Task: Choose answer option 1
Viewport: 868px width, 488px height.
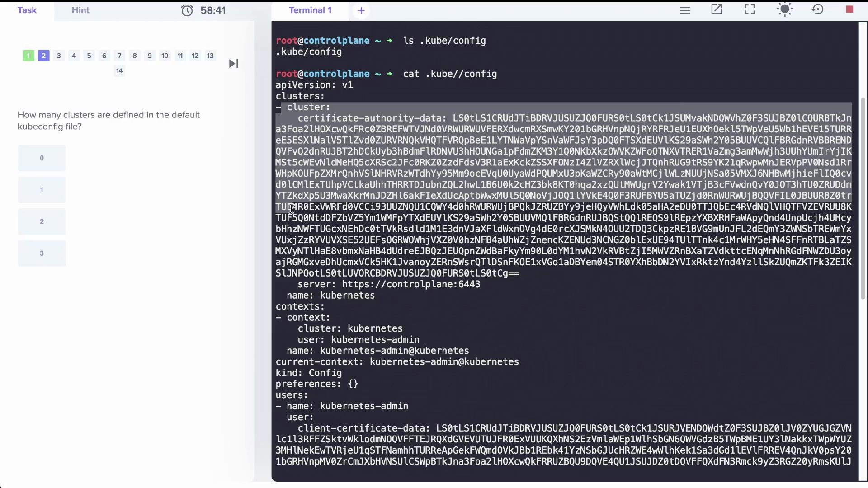Action: point(42,190)
